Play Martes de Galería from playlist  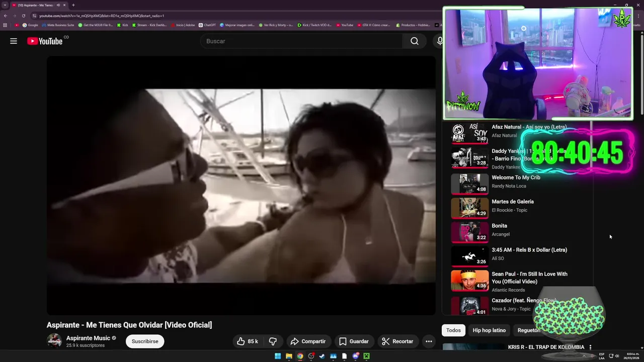click(513, 202)
